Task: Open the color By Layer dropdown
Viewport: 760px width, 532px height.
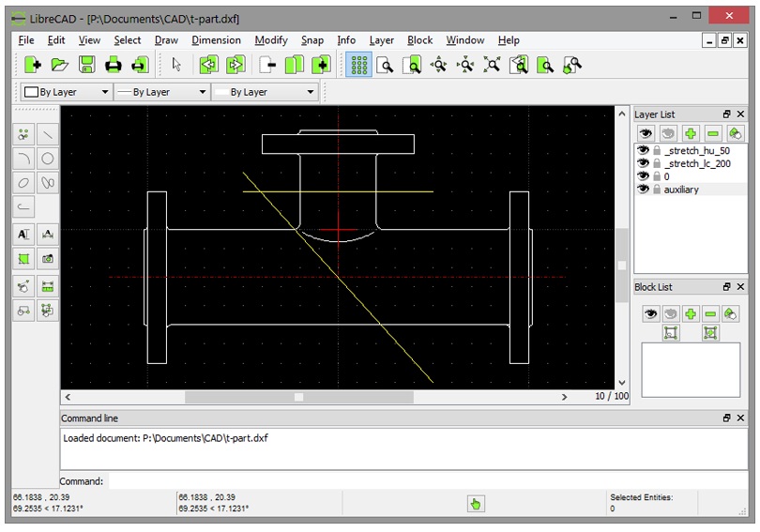Action: click(64, 92)
